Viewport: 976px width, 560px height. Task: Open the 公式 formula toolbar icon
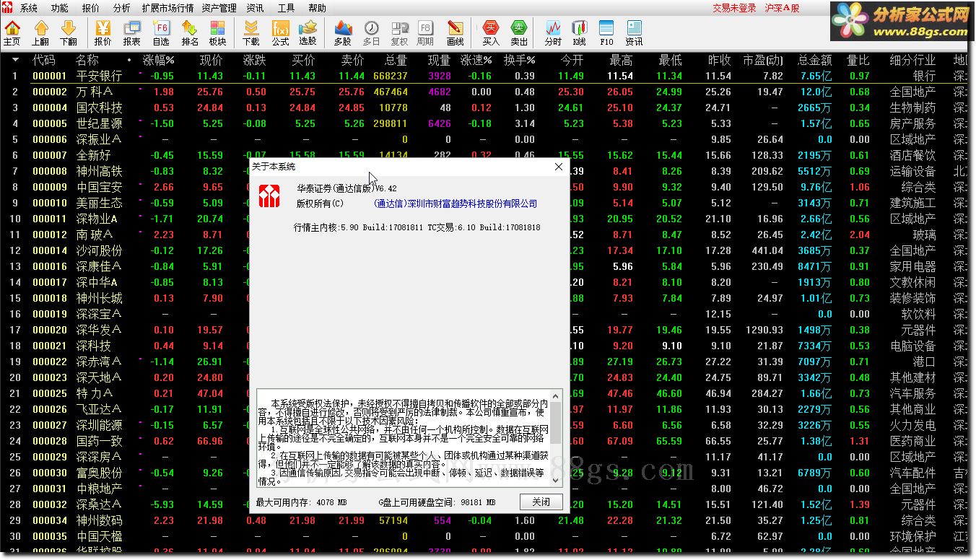tap(280, 33)
